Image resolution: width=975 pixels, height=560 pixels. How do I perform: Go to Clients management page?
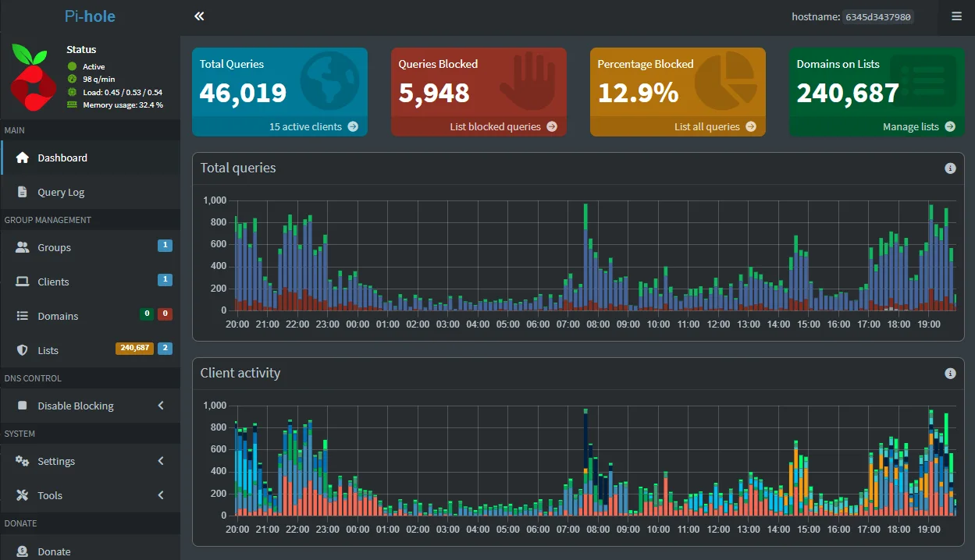tap(91, 282)
